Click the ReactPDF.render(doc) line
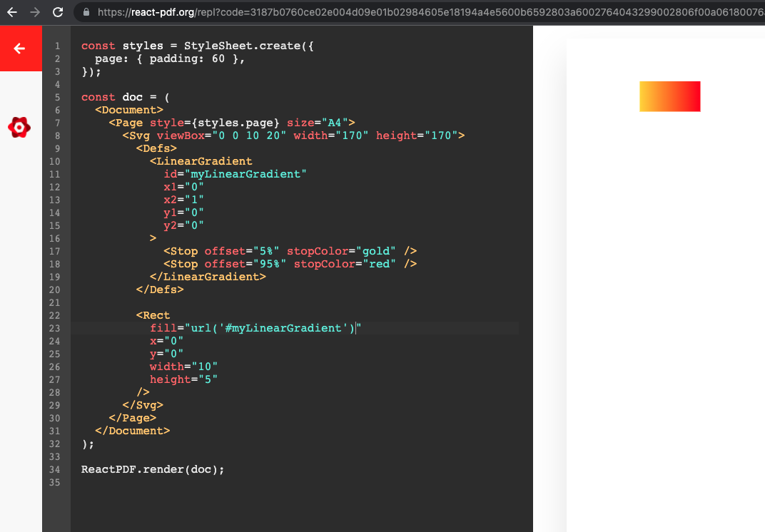The height and width of the screenshot is (532, 765). (152, 469)
